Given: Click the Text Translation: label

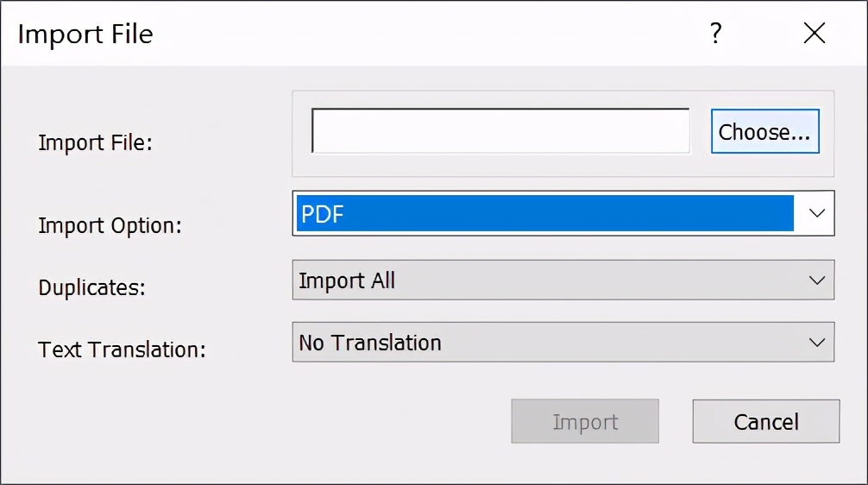Looking at the screenshot, I should [122, 350].
